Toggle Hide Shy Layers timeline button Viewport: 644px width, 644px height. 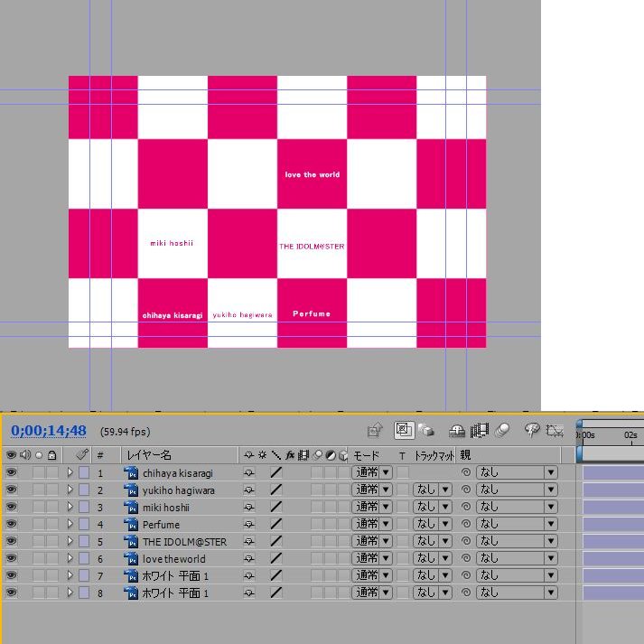tap(457, 431)
